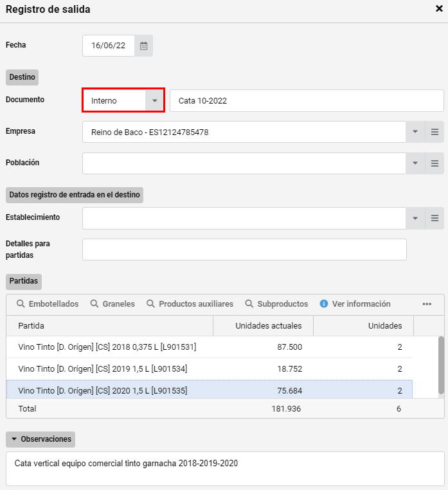Open the Fecha calendar picker icon

[144, 46]
